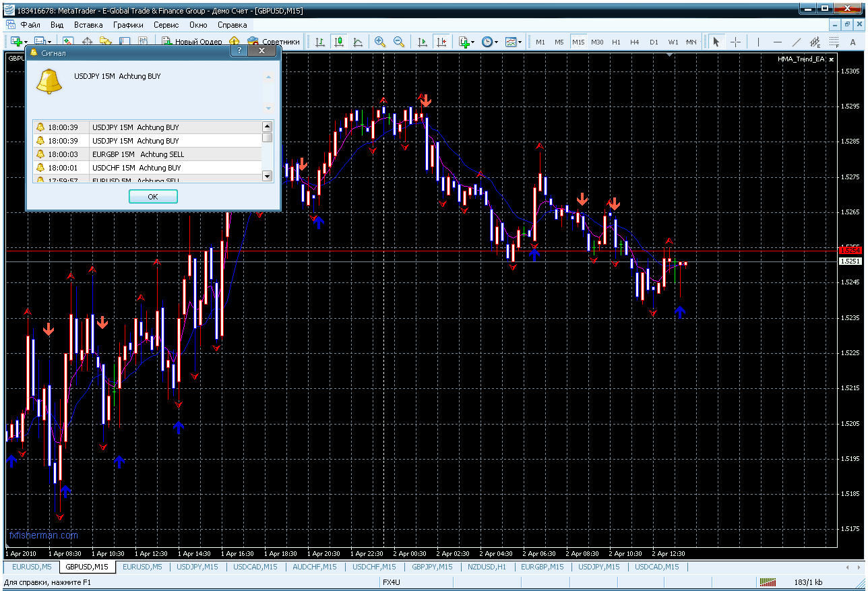Switch to W1 timeframe

coord(673,42)
